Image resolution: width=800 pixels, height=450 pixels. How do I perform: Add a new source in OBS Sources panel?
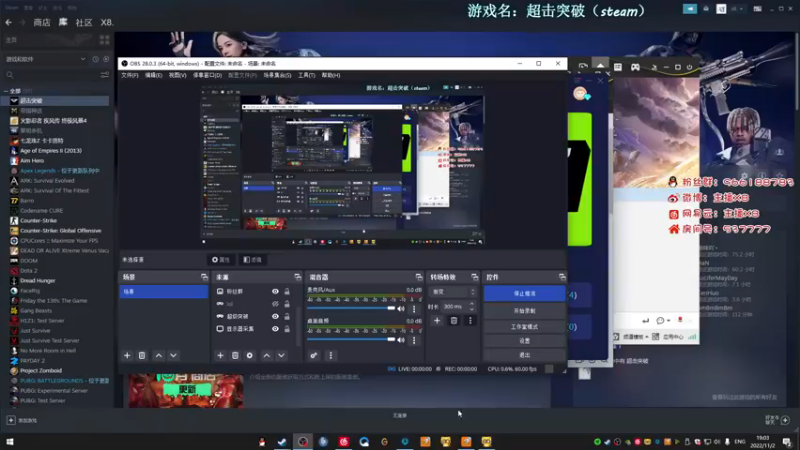(220, 355)
